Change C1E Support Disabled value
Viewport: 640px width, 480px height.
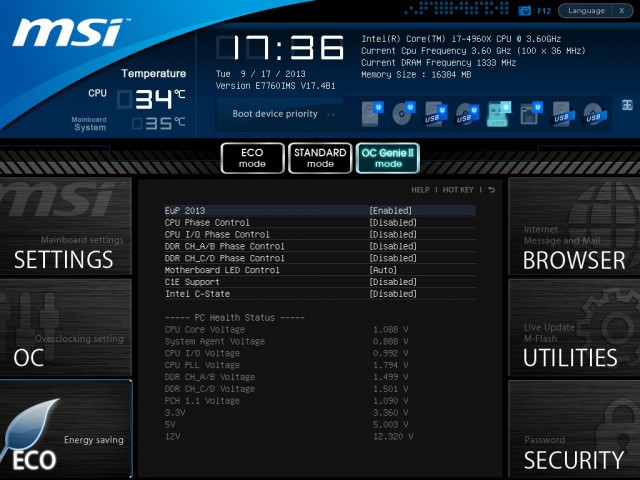393,282
